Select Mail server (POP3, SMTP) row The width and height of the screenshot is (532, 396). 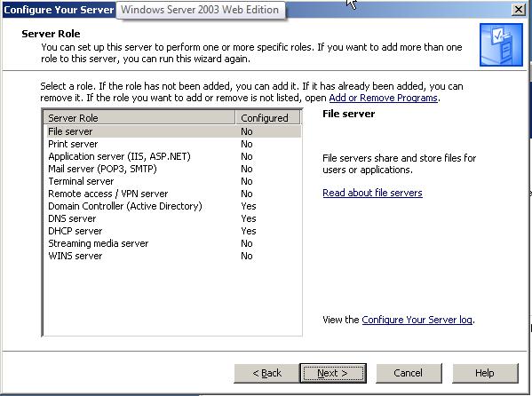click(x=173, y=169)
